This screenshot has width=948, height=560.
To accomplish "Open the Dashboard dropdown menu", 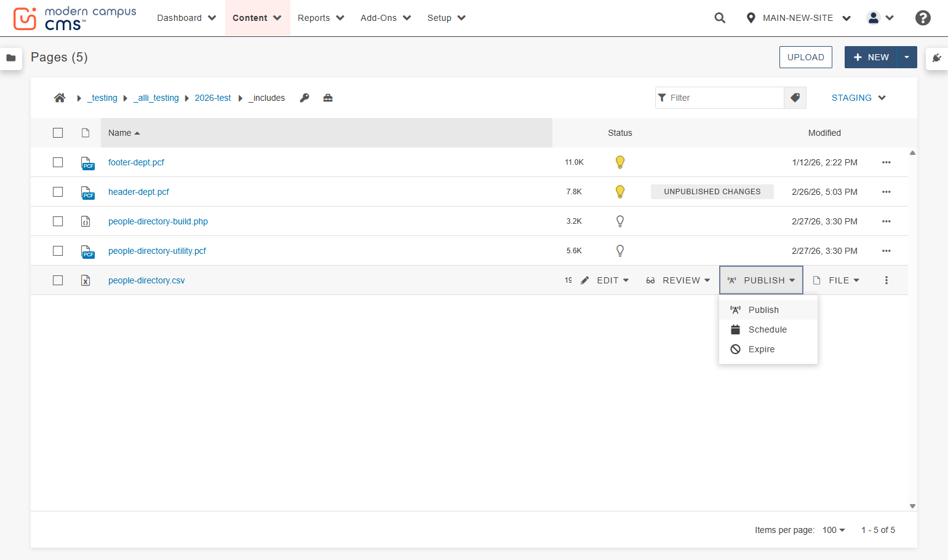I will coord(186,18).
